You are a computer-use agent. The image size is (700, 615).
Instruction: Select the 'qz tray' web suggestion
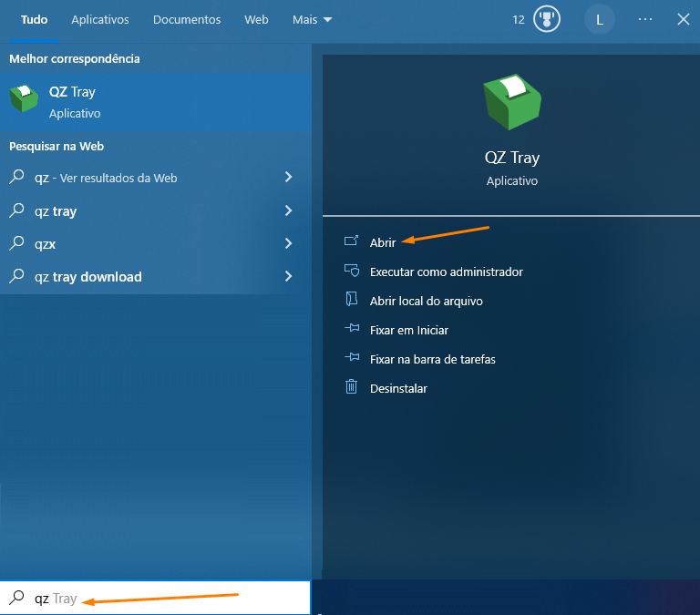[156, 210]
